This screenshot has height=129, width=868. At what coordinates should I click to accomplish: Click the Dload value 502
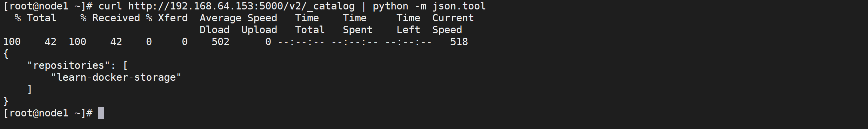pyautogui.click(x=220, y=42)
